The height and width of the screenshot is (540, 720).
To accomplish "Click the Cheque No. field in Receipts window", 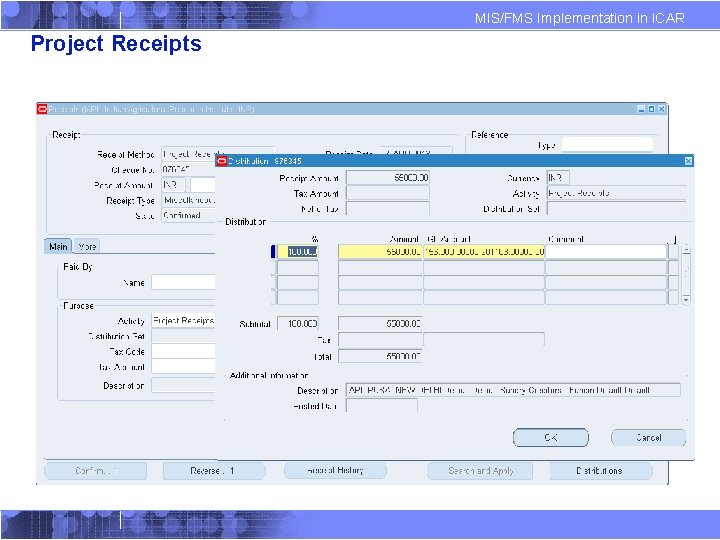I will (x=188, y=169).
